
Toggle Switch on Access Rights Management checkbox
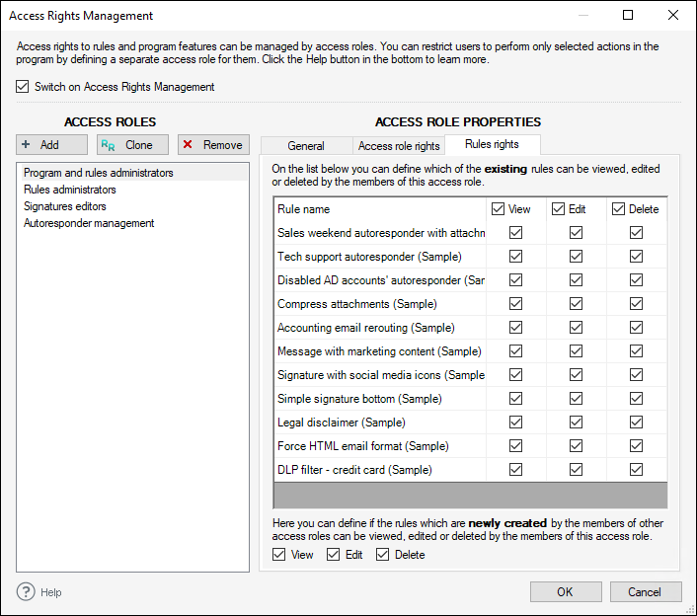23,86
